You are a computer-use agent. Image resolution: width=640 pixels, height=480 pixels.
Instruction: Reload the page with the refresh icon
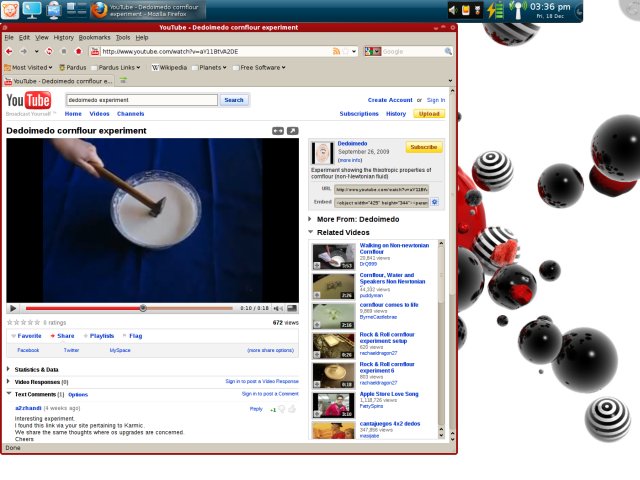(49, 51)
